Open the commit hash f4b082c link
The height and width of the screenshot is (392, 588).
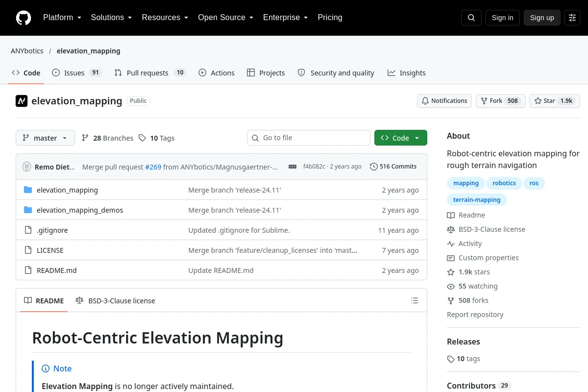314,167
